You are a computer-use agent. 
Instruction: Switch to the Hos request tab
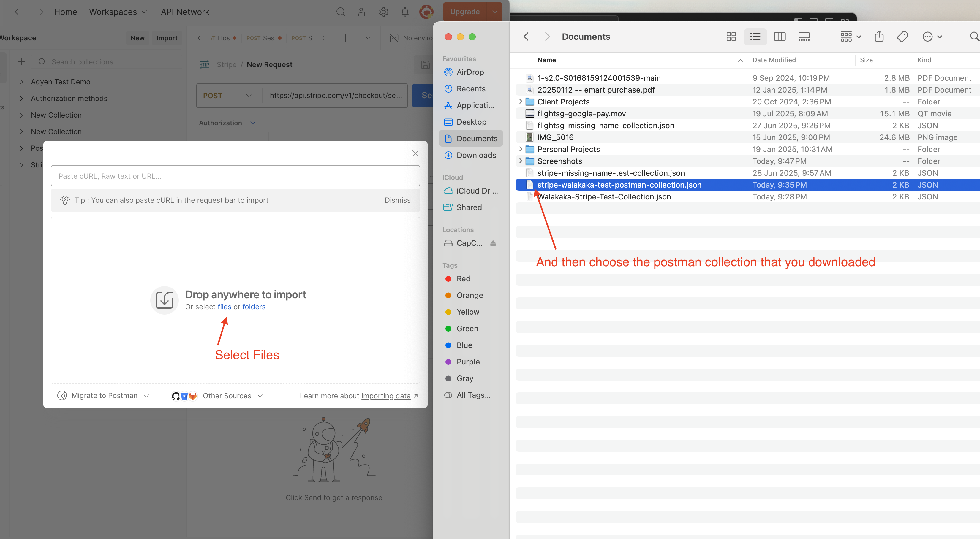point(224,38)
